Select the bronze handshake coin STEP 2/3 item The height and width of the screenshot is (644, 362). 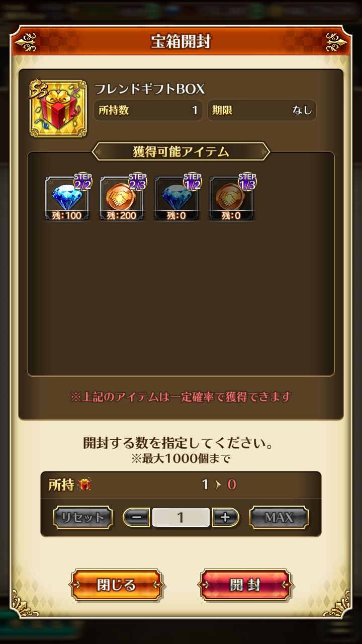[x=122, y=197]
